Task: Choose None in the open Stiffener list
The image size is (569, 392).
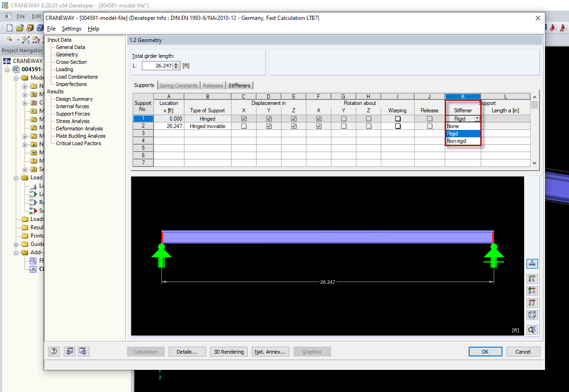Action: pyautogui.click(x=463, y=126)
